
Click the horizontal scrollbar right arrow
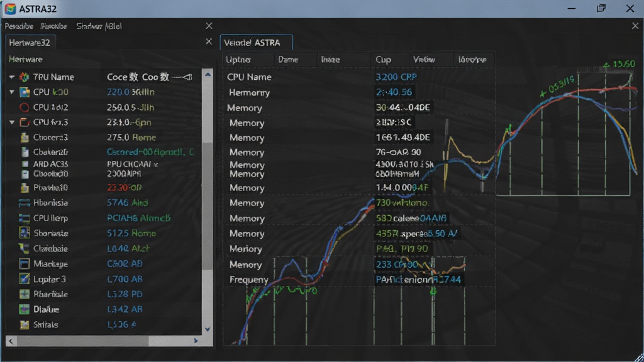click(x=196, y=341)
